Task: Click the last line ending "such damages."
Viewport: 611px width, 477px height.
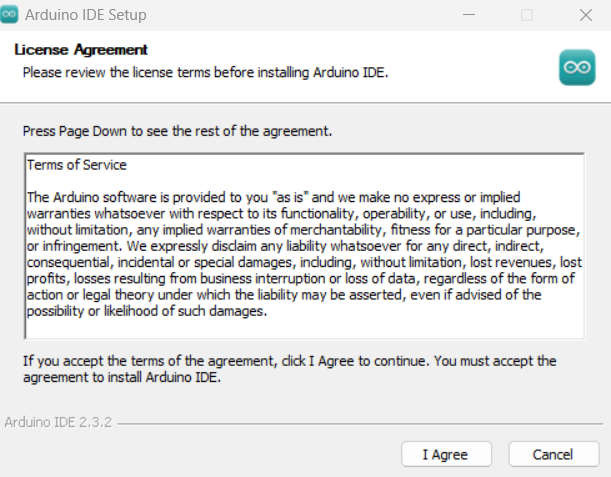Action: 146,311
